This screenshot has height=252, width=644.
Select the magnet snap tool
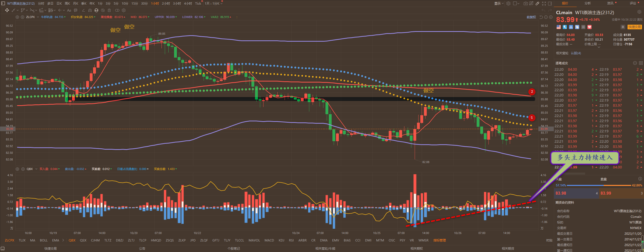[x=90, y=11]
